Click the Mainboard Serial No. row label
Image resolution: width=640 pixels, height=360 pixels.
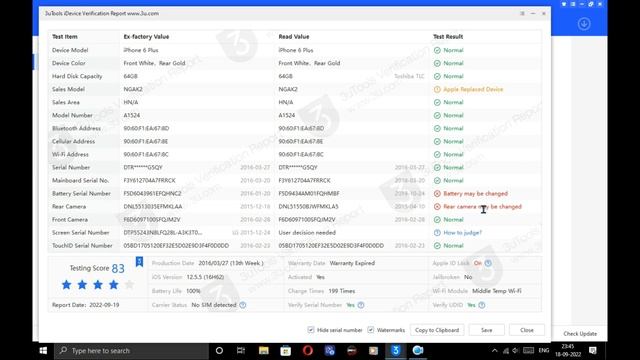click(80, 180)
